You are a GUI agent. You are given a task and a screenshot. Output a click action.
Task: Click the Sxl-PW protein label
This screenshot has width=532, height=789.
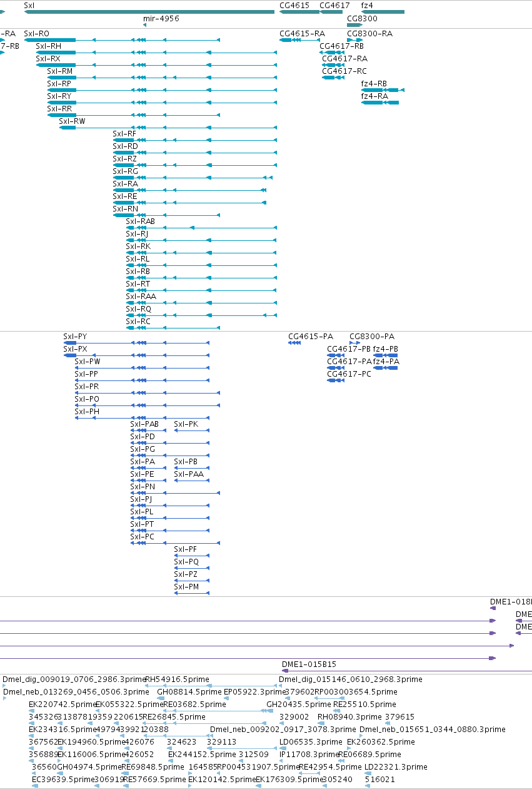88,362
